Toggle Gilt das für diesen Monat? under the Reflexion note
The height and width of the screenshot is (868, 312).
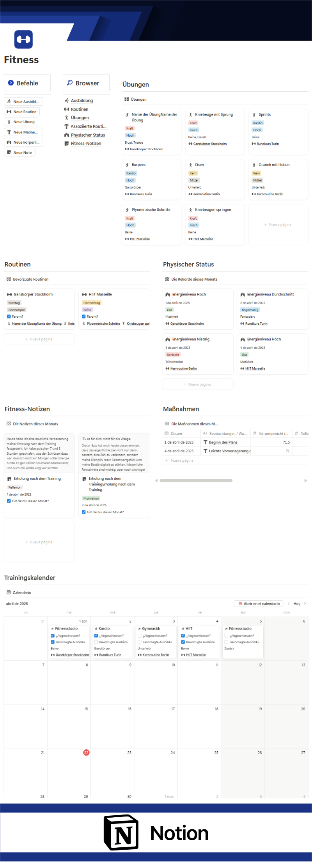(9, 501)
